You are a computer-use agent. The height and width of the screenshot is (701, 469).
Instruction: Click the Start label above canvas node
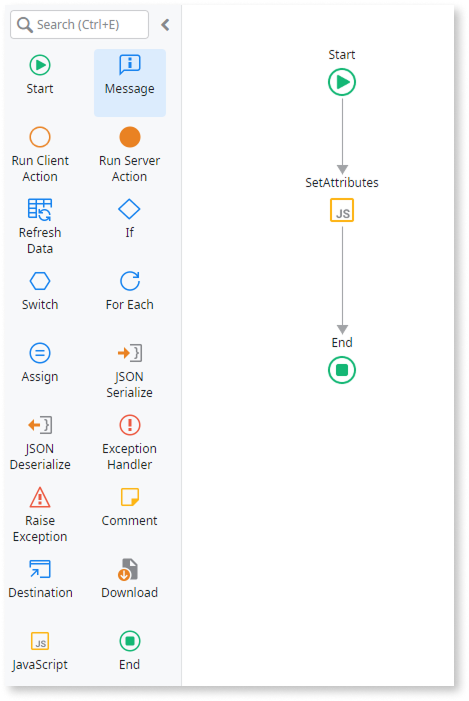coord(342,55)
